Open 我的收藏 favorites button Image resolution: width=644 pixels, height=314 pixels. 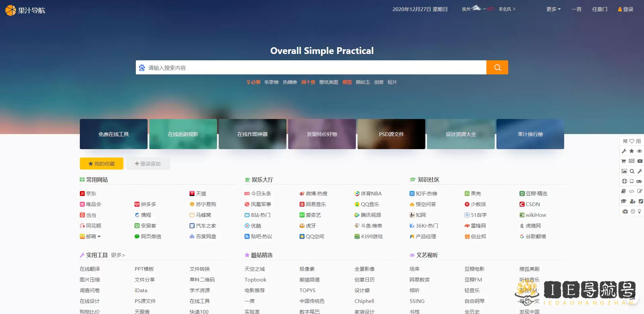point(101,164)
